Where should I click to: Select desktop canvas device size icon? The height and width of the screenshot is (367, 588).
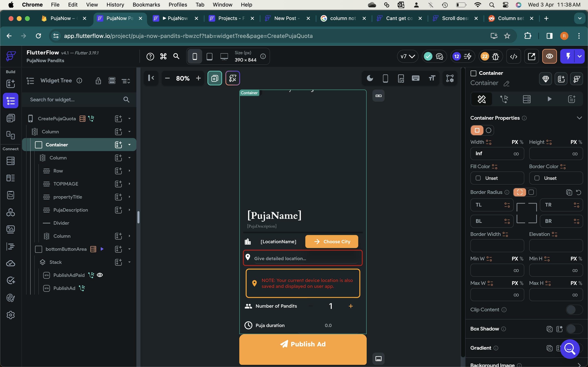coord(224,56)
